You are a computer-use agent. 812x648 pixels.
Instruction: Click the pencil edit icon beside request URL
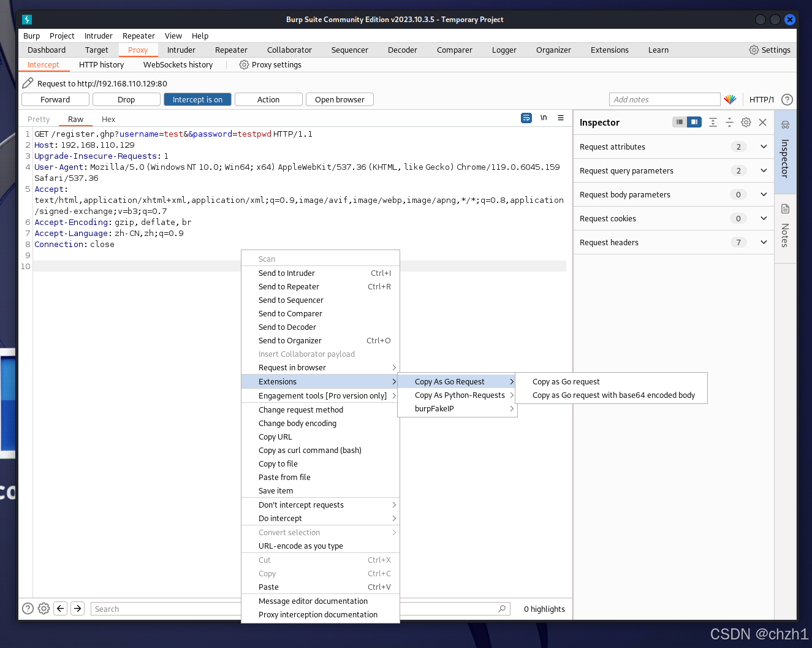28,83
